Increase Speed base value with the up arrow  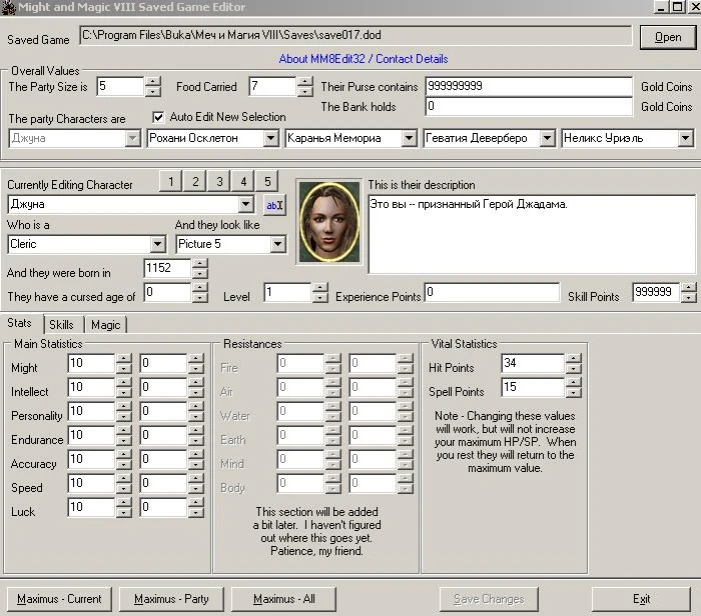click(x=123, y=478)
